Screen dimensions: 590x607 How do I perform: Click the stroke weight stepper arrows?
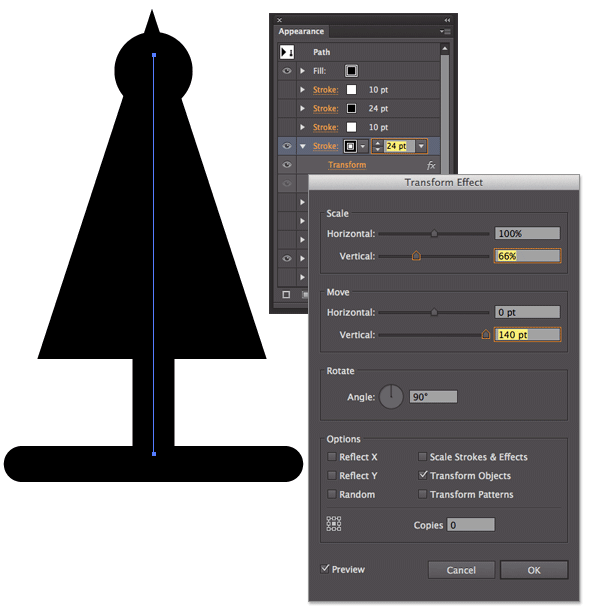pos(377,146)
